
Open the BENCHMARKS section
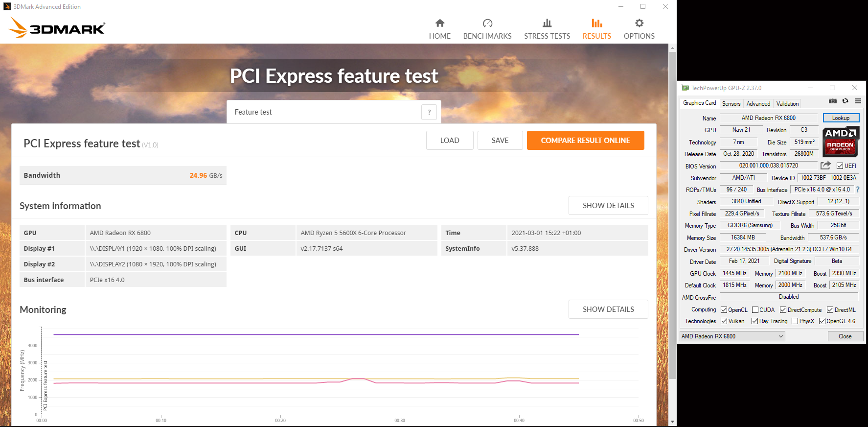click(487, 29)
